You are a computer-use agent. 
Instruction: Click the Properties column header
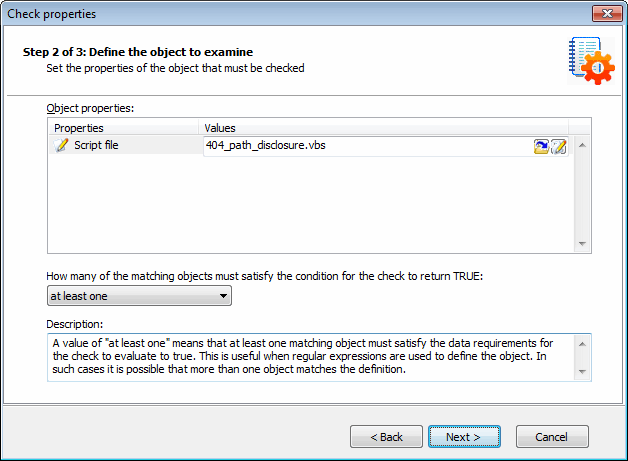coord(124,128)
